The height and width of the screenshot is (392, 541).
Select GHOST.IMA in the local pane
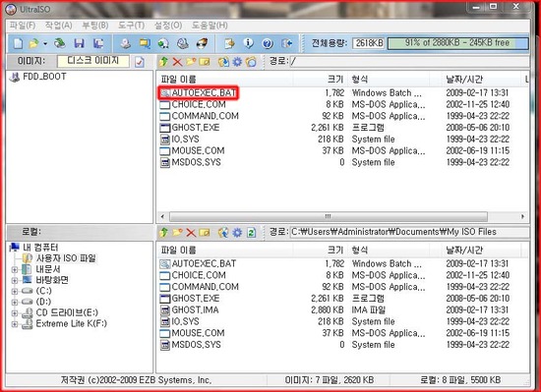pos(190,310)
